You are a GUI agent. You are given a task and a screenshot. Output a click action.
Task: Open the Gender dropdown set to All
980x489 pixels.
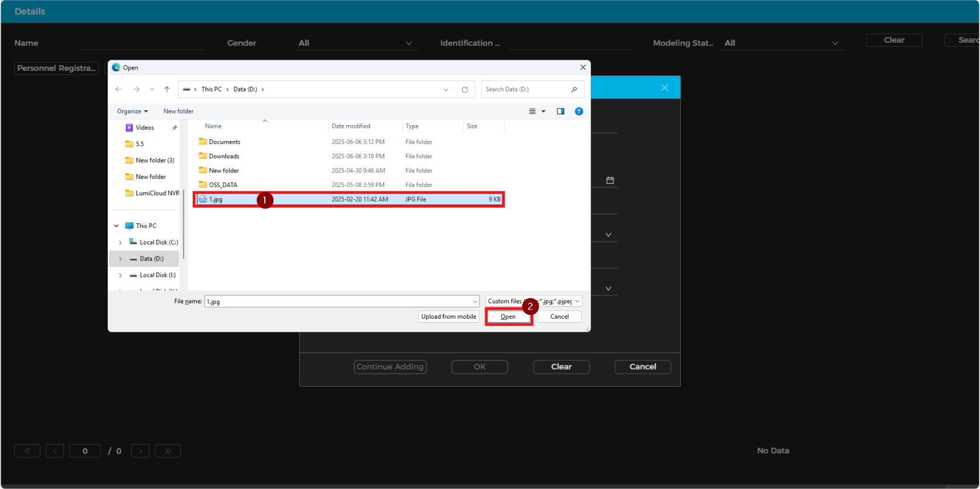(355, 43)
